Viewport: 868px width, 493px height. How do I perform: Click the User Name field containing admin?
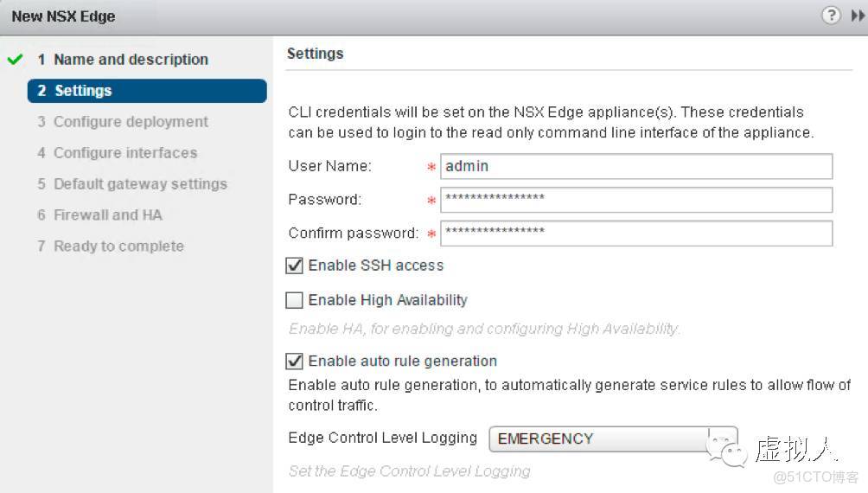635,166
